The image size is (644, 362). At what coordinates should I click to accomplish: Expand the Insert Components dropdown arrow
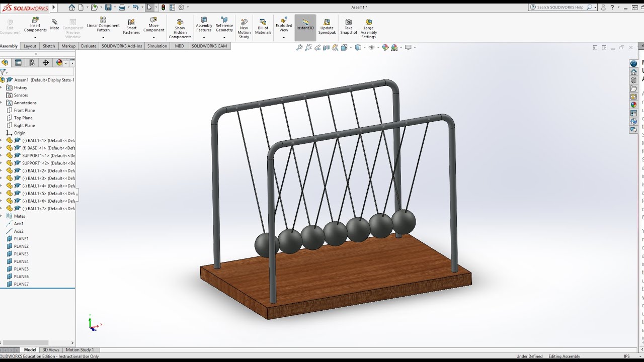(35, 38)
